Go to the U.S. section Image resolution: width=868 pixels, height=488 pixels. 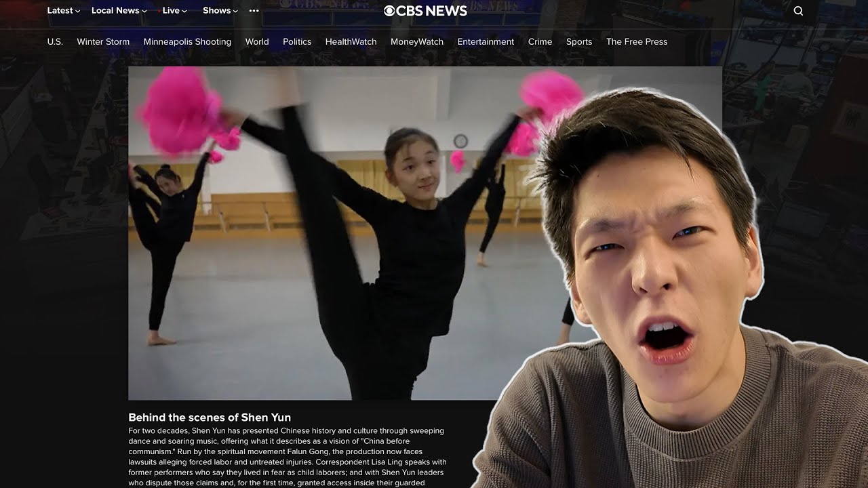click(55, 42)
